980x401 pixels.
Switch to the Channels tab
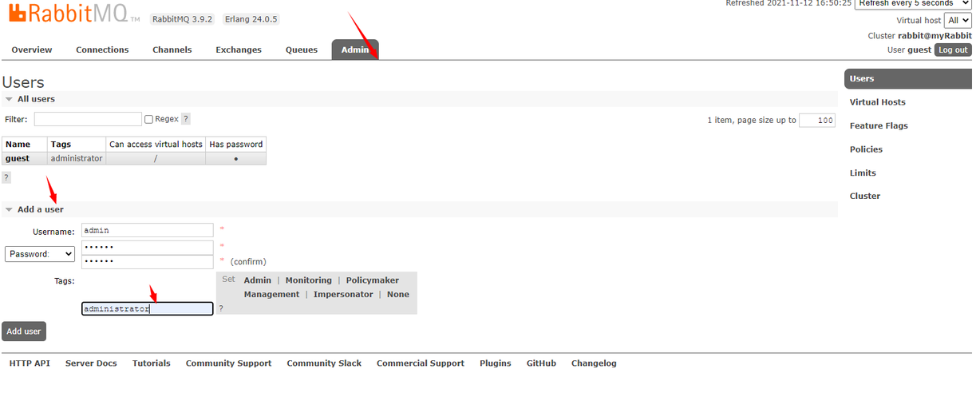172,50
